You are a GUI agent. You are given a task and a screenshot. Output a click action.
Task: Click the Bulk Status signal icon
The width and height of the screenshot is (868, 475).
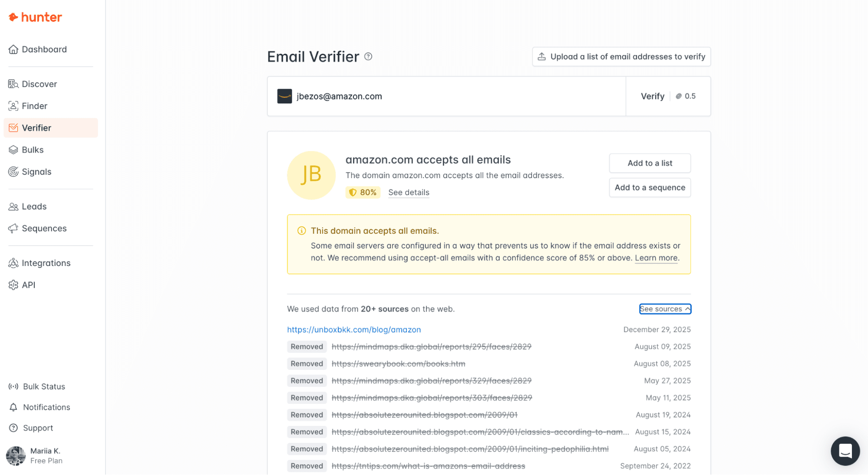point(13,386)
